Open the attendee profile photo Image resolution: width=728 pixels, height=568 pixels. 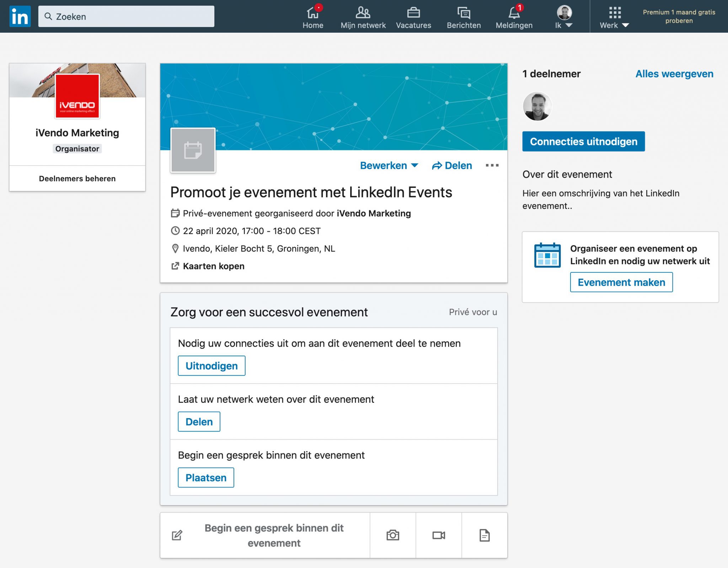click(537, 106)
